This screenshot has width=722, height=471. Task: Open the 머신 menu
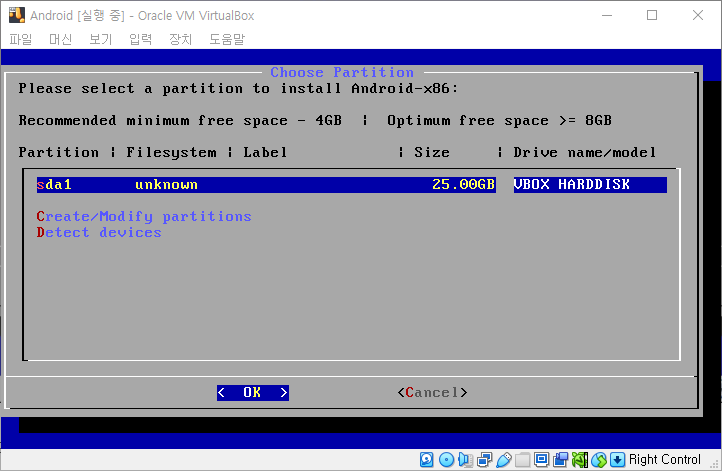(x=60, y=39)
